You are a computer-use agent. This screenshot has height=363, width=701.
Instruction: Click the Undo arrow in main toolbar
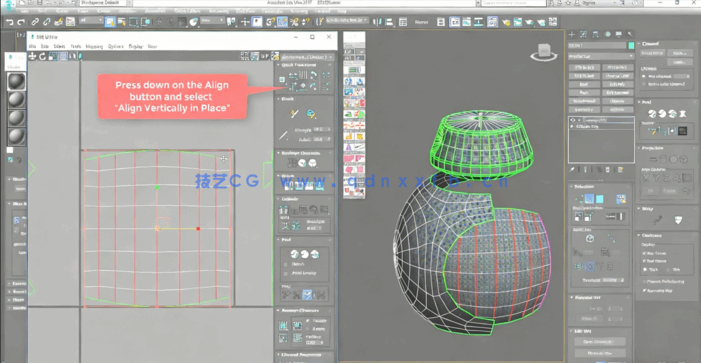pyautogui.click(x=11, y=22)
